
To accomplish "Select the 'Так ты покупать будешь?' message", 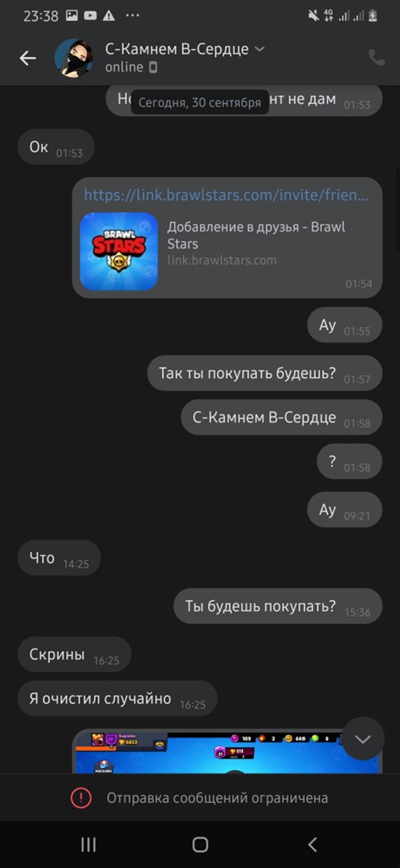I will pyautogui.click(x=264, y=373).
